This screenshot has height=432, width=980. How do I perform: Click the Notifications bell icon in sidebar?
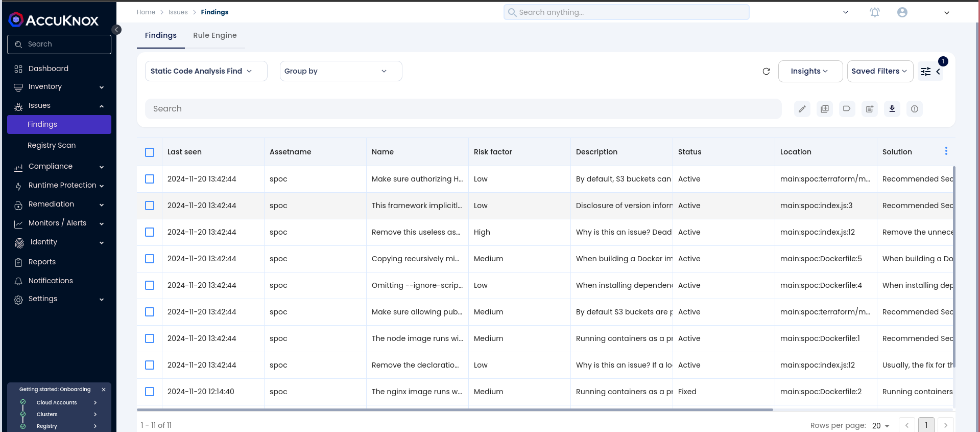[18, 281]
